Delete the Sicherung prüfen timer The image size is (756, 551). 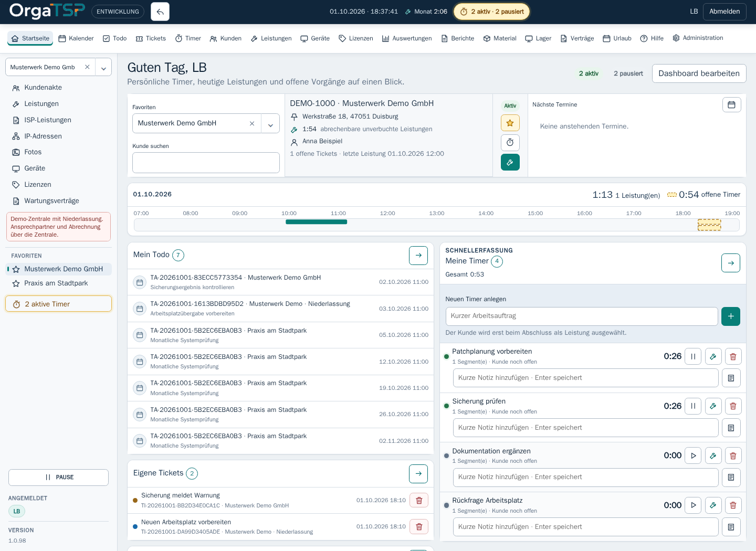pyautogui.click(x=733, y=406)
